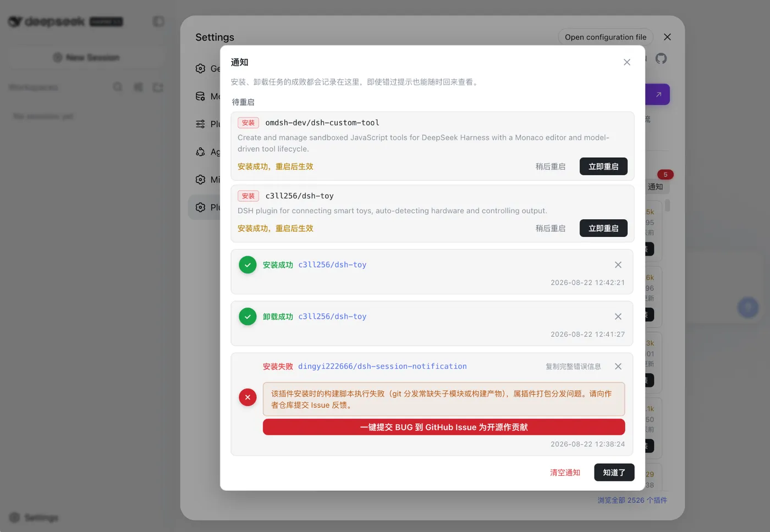Select the 'Mi' settings section icon

coord(200,180)
